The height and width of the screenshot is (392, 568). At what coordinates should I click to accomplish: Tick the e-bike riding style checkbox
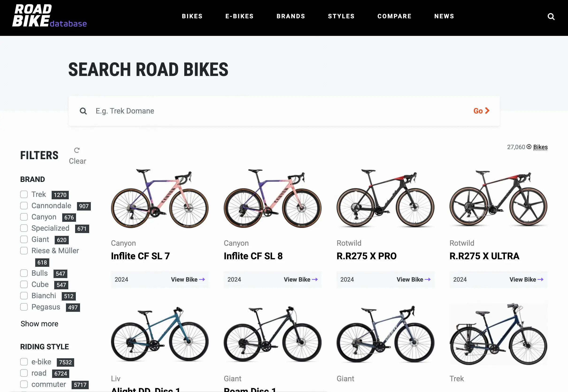[24, 362]
